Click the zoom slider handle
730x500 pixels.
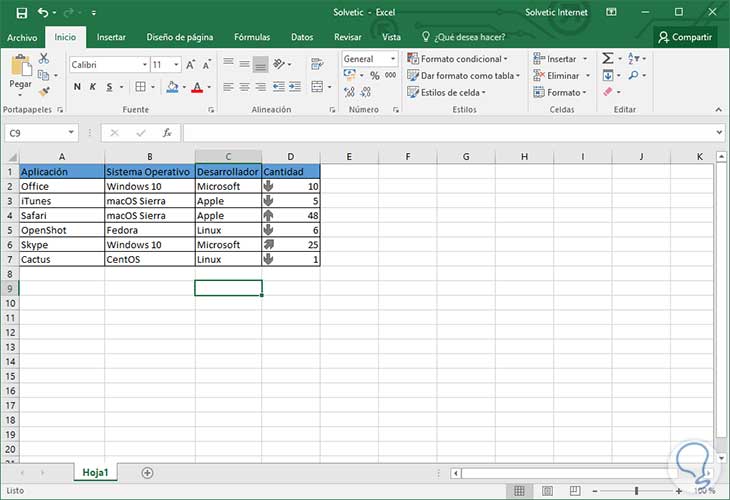point(636,491)
